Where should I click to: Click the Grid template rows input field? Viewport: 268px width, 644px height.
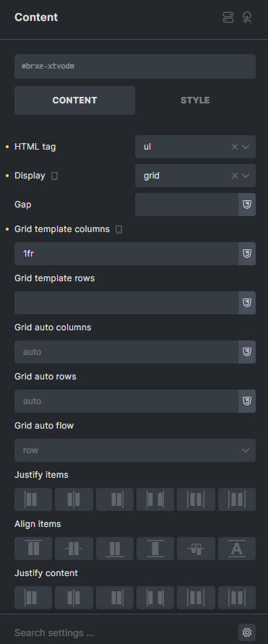[126, 303]
